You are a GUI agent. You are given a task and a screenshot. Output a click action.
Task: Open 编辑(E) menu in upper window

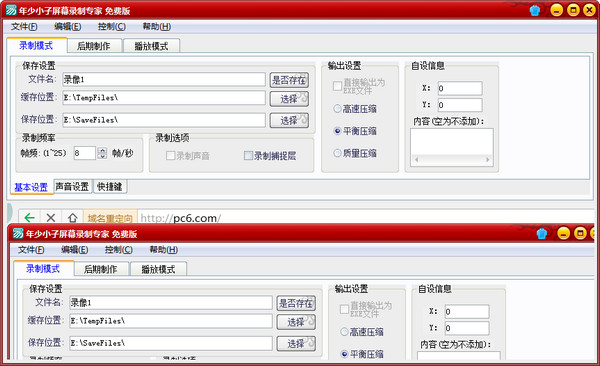(67, 26)
